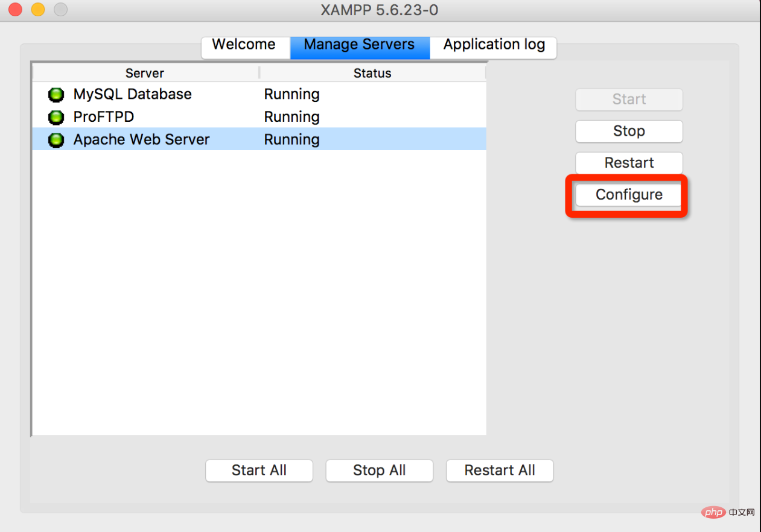The height and width of the screenshot is (532, 761).
Task: Click the green status icon for MySQL Database
Action: 56,95
